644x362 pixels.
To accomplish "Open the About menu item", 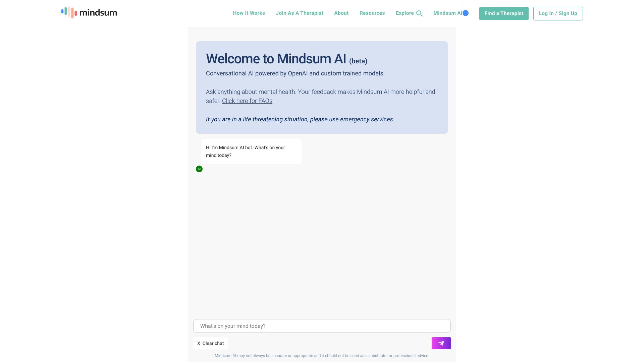I will click(x=341, y=13).
